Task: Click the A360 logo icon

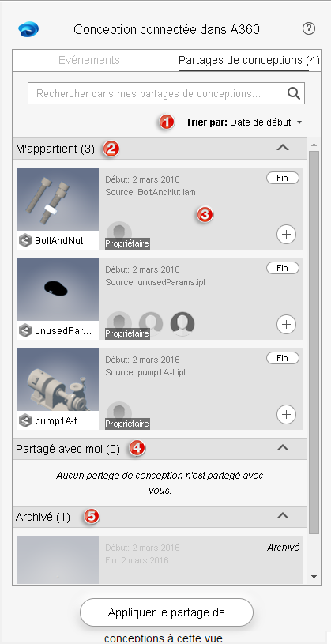Action: coord(28,29)
